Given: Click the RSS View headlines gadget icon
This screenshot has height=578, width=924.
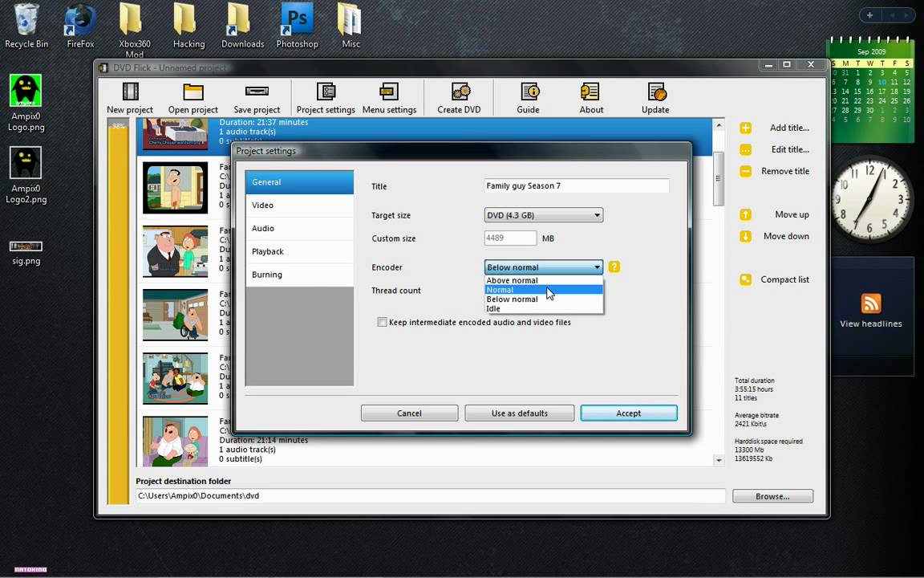Looking at the screenshot, I should [x=871, y=303].
